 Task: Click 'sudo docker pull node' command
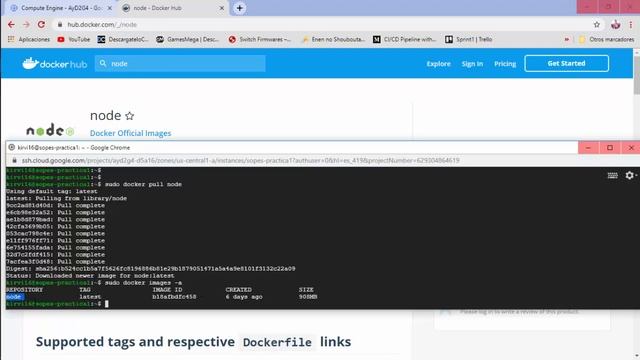tap(143, 184)
